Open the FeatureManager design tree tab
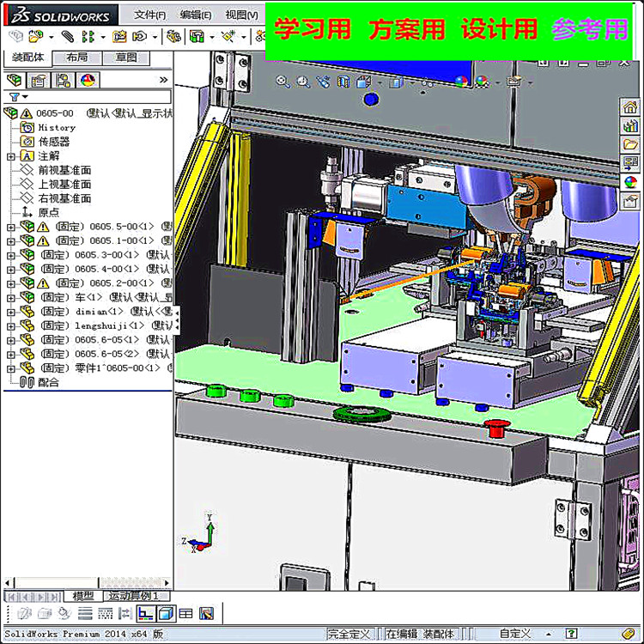This screenshot has height=644, width=644. point(14,80)
